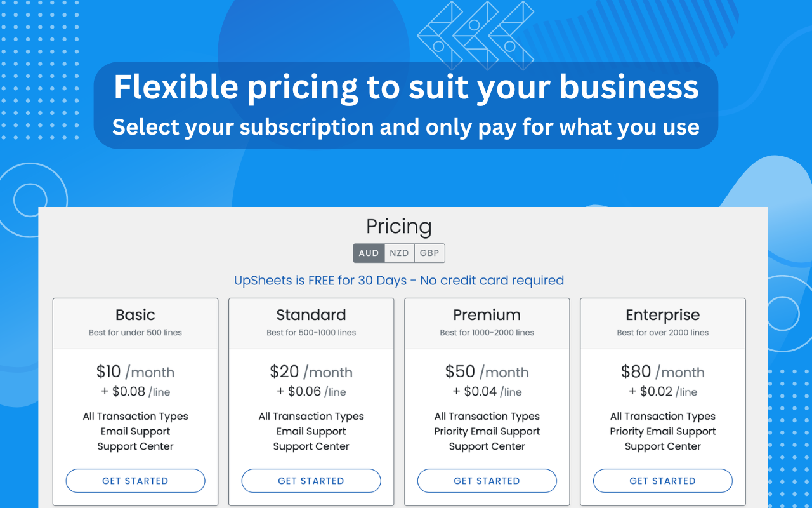
Task: Click the concentric circle graphic at left
Action: coord(30,200)
